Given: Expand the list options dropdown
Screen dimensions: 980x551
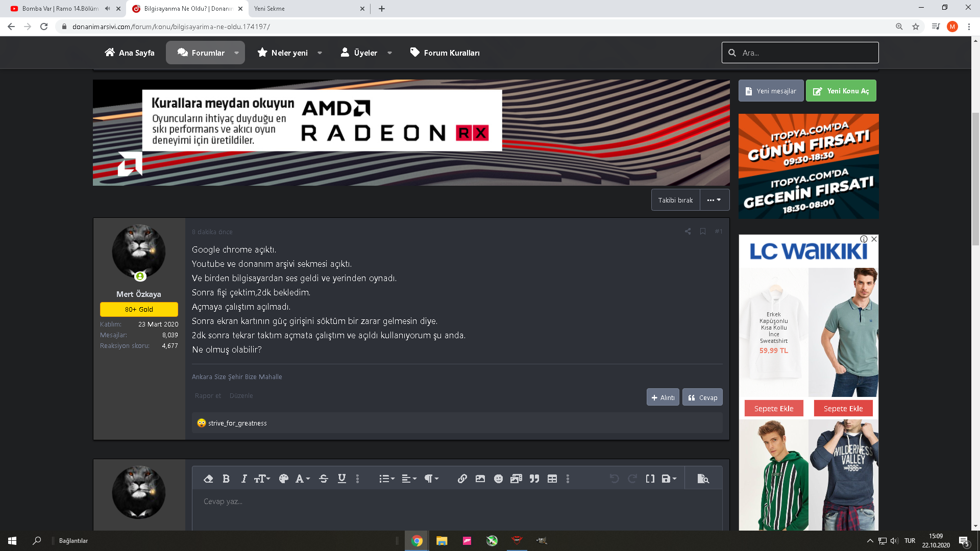Looking at the screenshot, I should (387, 479).
